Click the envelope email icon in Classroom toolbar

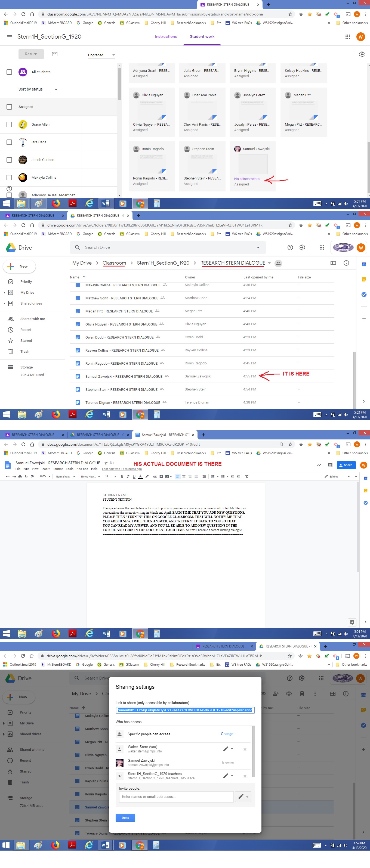pos(55,54)
